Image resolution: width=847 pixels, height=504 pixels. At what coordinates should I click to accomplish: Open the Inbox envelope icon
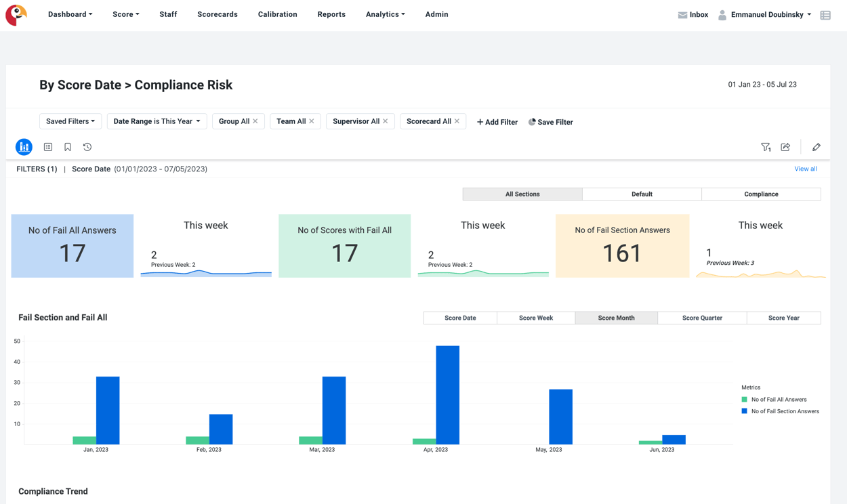pos(682,15)
